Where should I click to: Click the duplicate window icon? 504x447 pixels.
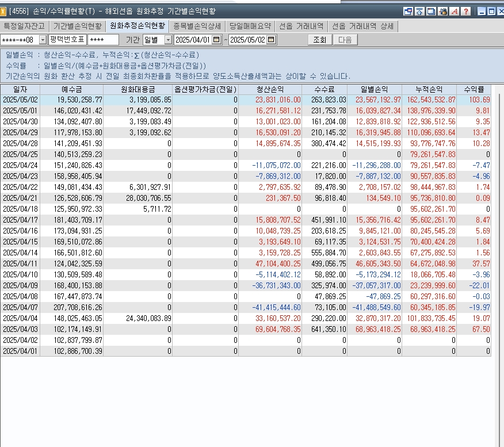[431, 12]
